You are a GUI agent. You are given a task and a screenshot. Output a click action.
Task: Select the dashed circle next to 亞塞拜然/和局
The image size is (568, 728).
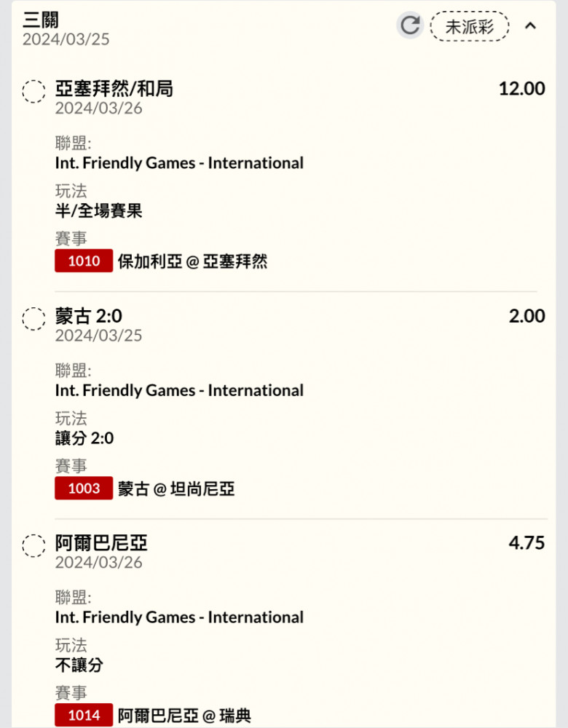(34, 91)
